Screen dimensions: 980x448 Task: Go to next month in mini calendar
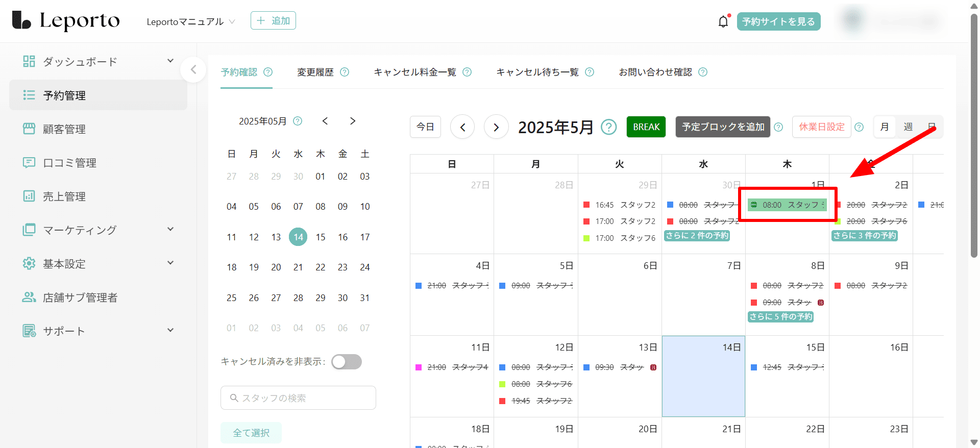pyautogui.click(x=353, y=121)
